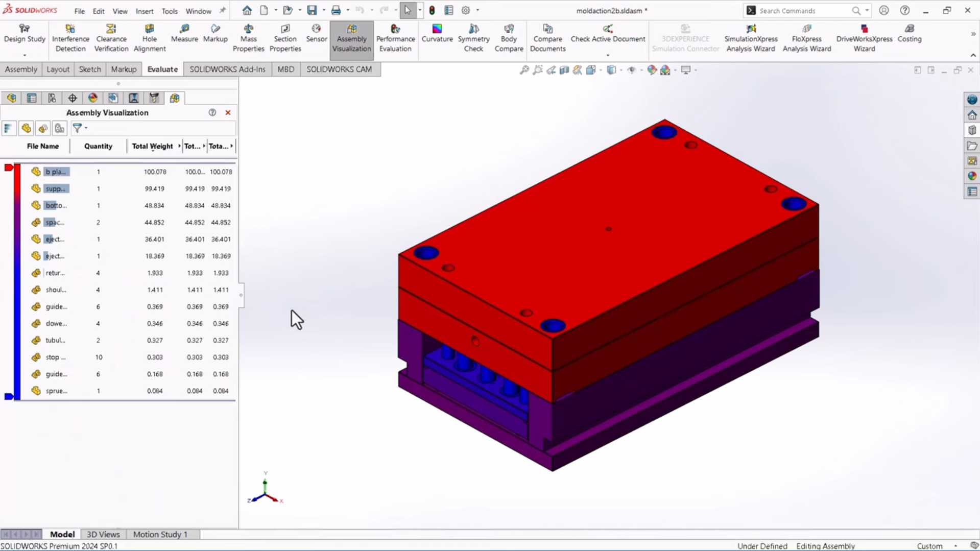Open the Motion Study 1 tab
Viewport: 980px width, 551px height.
click(x=160, y=534)
